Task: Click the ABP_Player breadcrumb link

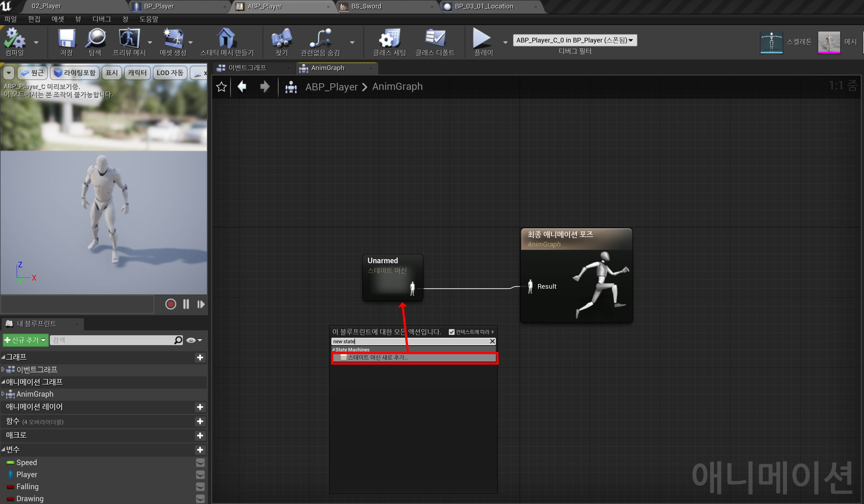Action: click(332, 87)
